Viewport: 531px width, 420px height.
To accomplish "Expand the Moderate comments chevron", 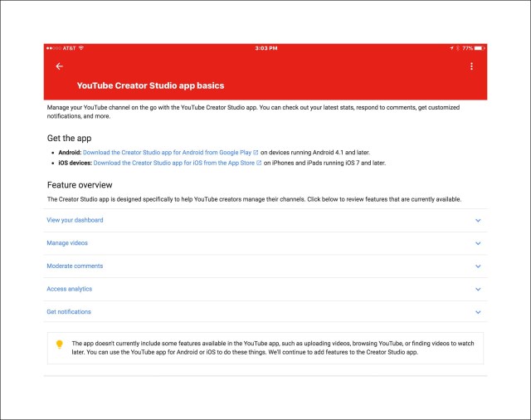I will point(478,266).
